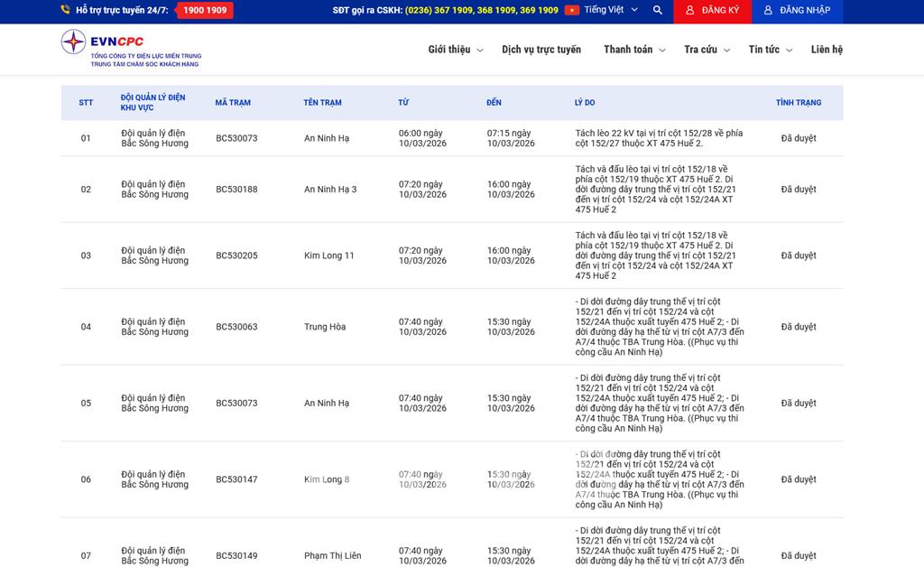
Task: Click the TÌNH TRẠNG column header
Action: point(799,103)
